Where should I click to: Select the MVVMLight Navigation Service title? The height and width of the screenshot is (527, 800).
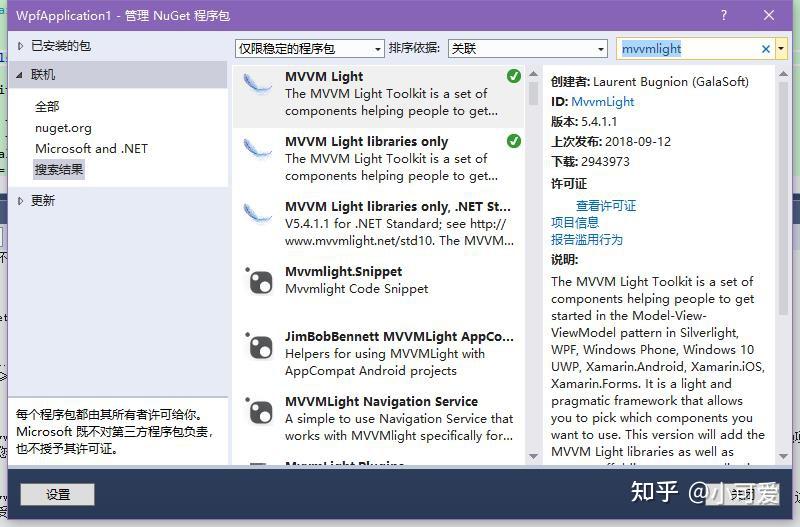coord(381,401)
